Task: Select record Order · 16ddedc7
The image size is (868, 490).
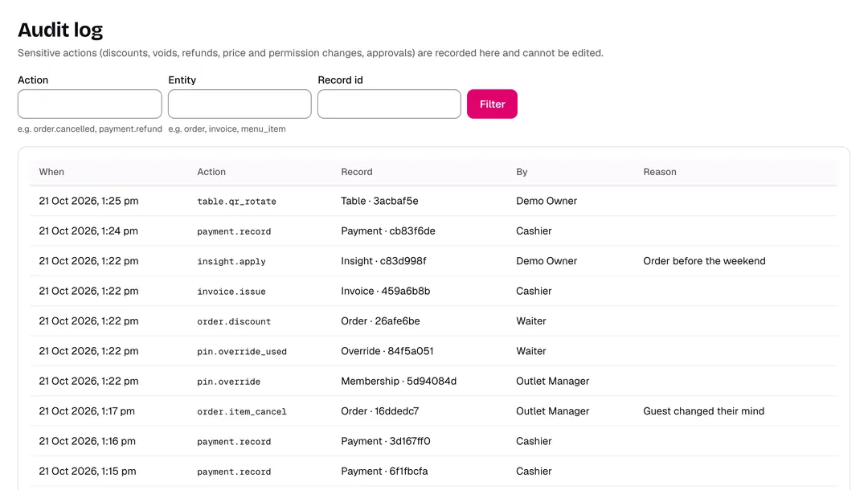Action: tap(379, 411)
